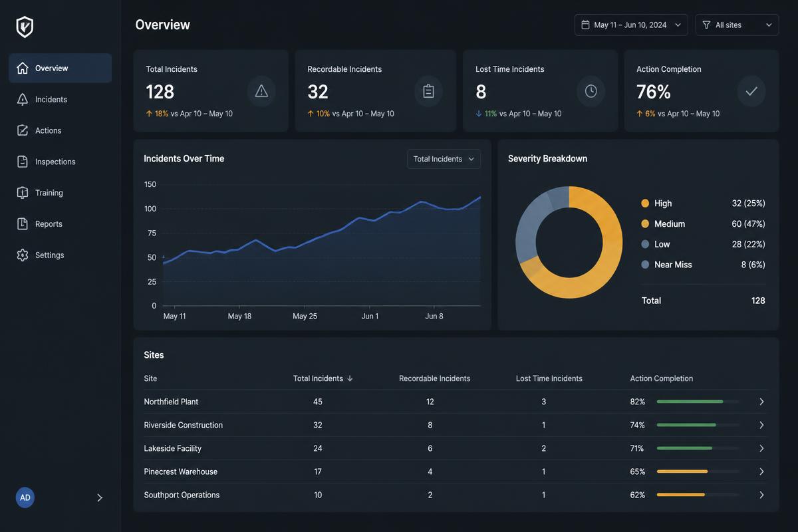Viewport: 798px width, 532px height.
Task: Click the Inspections document icon in sidebar
Action: (23, 162)
